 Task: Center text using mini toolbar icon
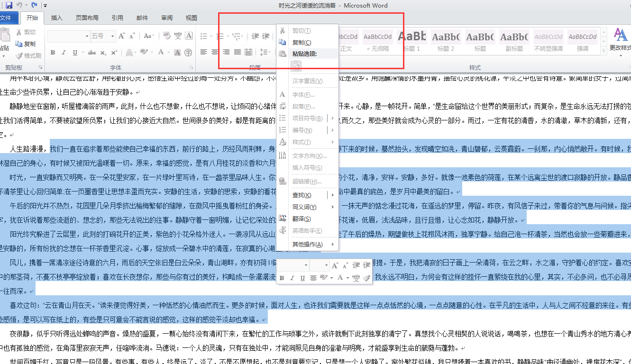(x=313, y=278)
